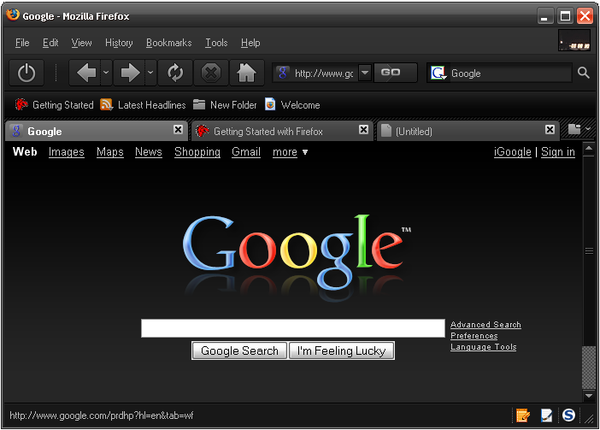Reload the page with the refresh icon

click(x=175, y=73)
